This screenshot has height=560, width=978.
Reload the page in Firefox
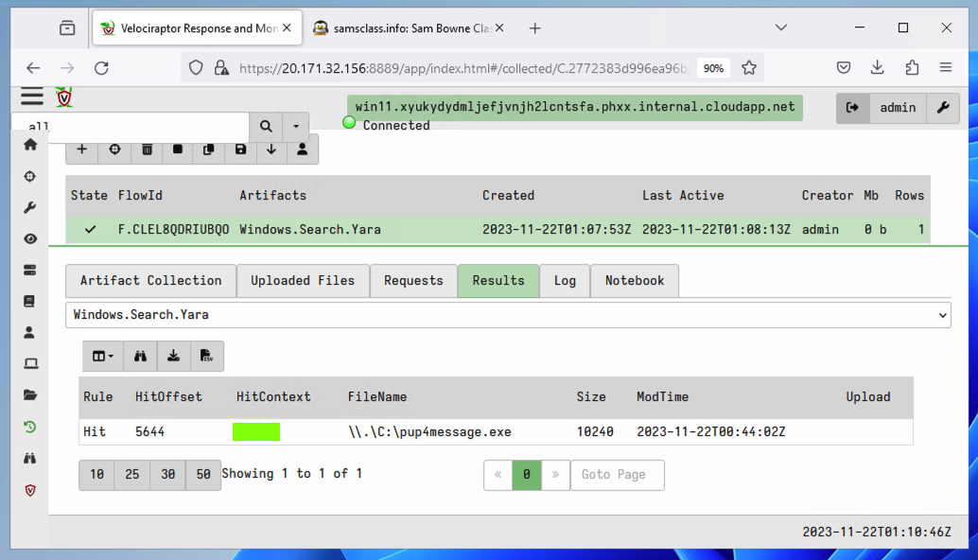pos(101,68)
